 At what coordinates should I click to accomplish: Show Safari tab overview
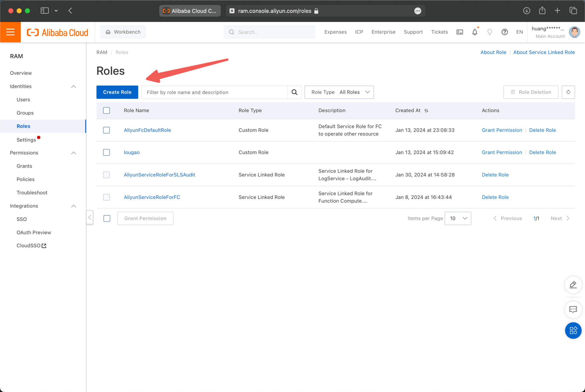coord(573,11)
